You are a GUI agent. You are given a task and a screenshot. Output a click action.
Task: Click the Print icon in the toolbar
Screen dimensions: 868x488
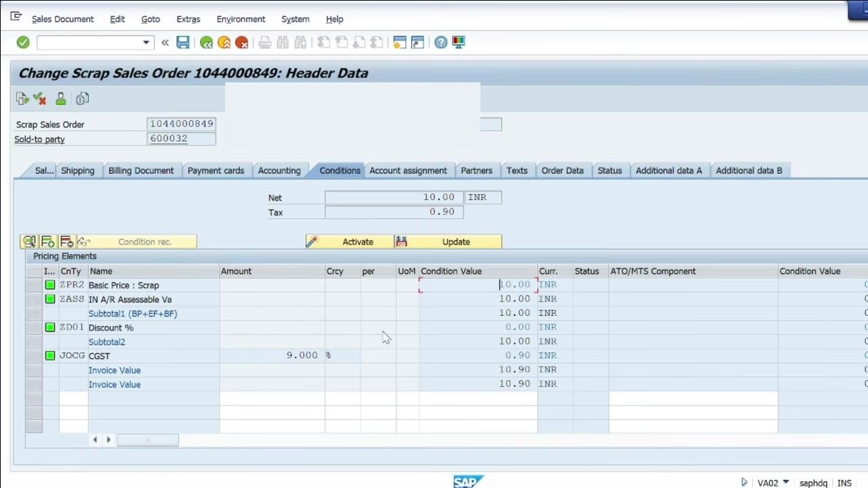265,43
